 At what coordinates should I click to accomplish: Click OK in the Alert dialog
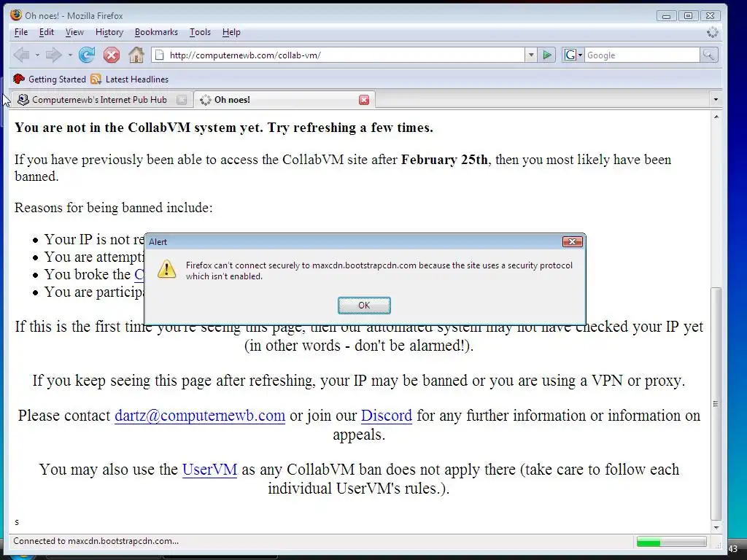coord(364,306)
